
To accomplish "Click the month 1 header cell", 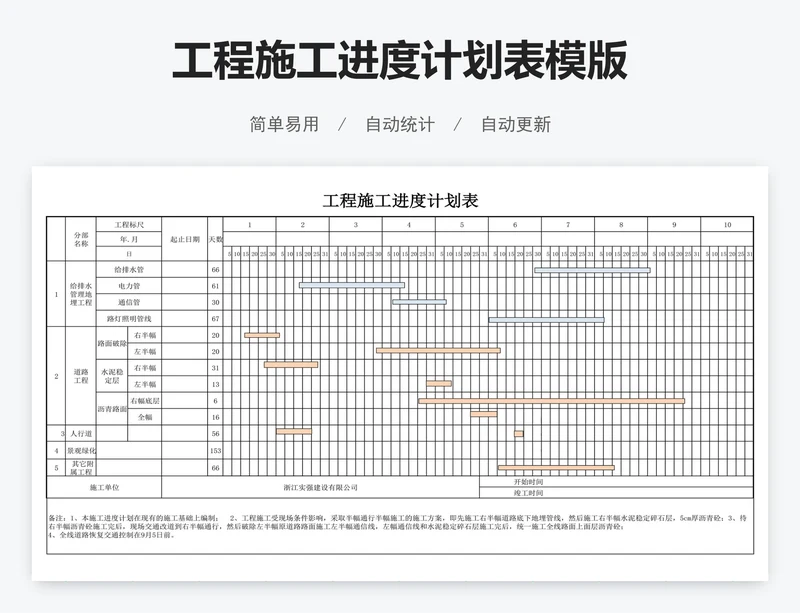I will 249,225.
